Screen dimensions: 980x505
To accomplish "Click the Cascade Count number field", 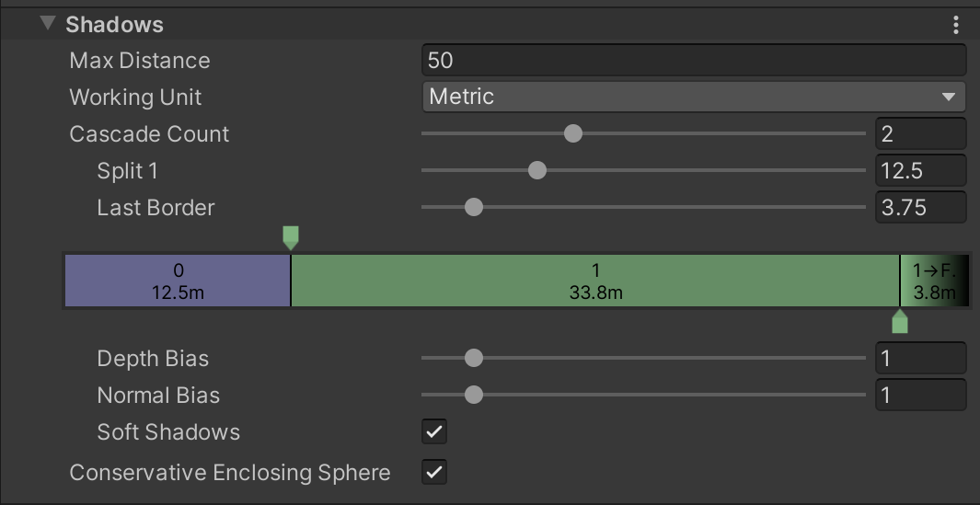I will point(919,134).
